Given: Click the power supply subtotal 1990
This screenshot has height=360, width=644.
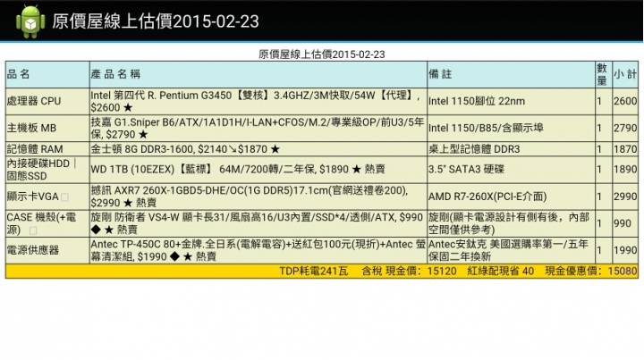Looking at the screenshot, I should click(x=625, y=250).
